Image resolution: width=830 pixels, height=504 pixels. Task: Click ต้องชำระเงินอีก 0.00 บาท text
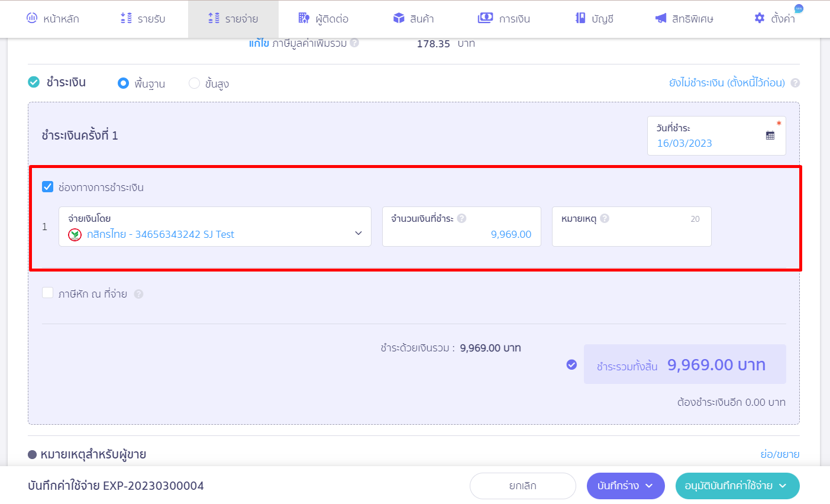click(x=731, y=402)
